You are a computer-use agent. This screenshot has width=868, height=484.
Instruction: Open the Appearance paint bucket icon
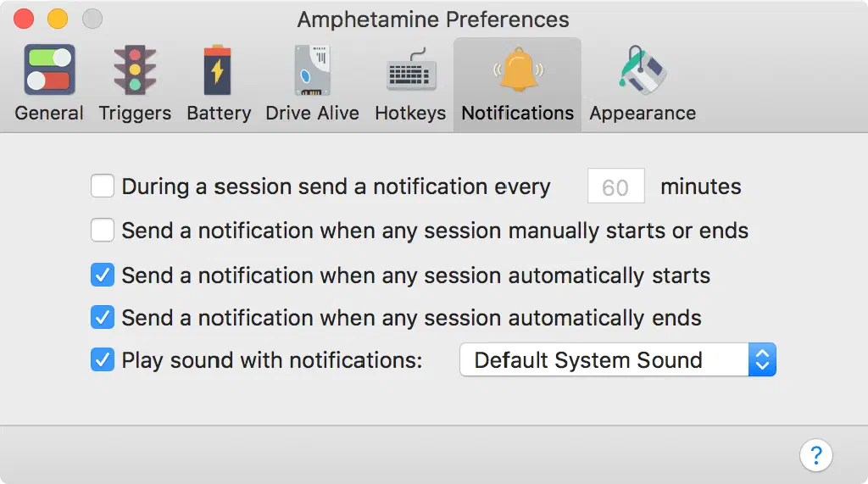643,70
